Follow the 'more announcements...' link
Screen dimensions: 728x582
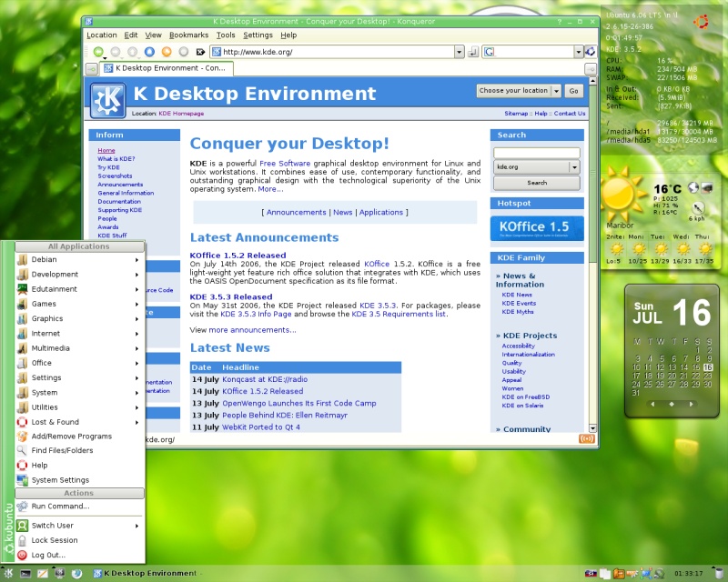point(252,330)
